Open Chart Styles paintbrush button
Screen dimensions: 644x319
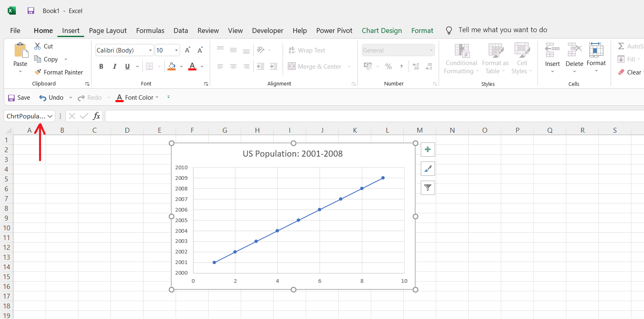(x=428, y=168)
